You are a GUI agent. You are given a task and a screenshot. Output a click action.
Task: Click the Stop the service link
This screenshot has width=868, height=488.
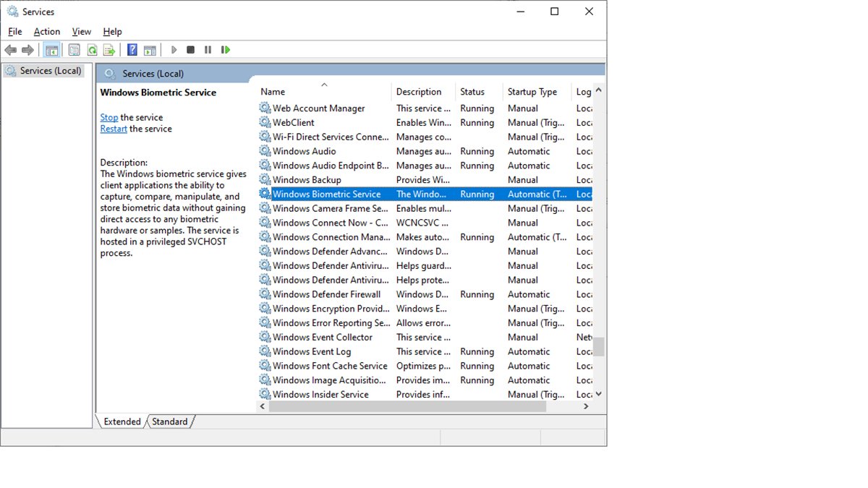109,116
